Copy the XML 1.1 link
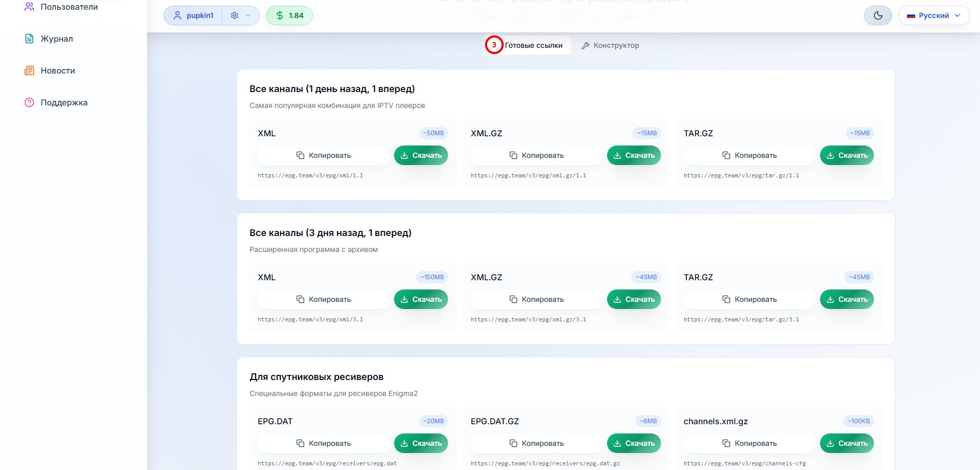The width and height of the screenshot is (980, 470). point(324,155)
